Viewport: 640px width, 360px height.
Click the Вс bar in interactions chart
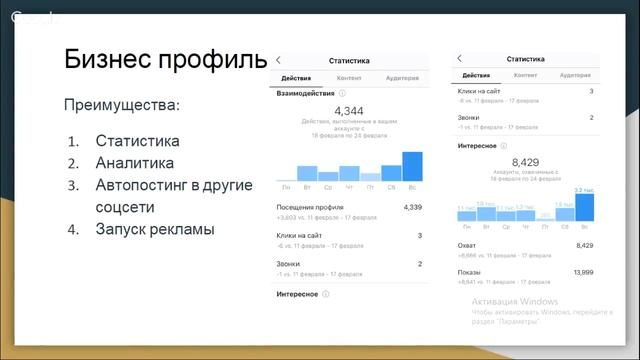click(x=412, y=167)
